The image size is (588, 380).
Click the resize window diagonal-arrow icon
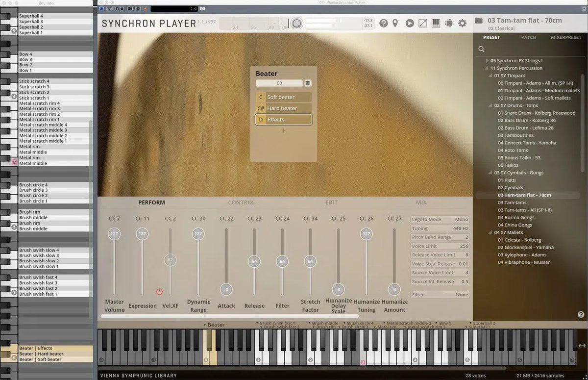pyautogui.click(x=422, y=23)
